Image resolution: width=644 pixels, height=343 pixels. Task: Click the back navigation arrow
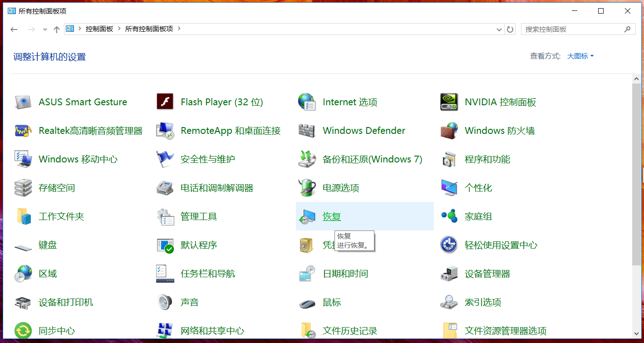tap(14, 29)
